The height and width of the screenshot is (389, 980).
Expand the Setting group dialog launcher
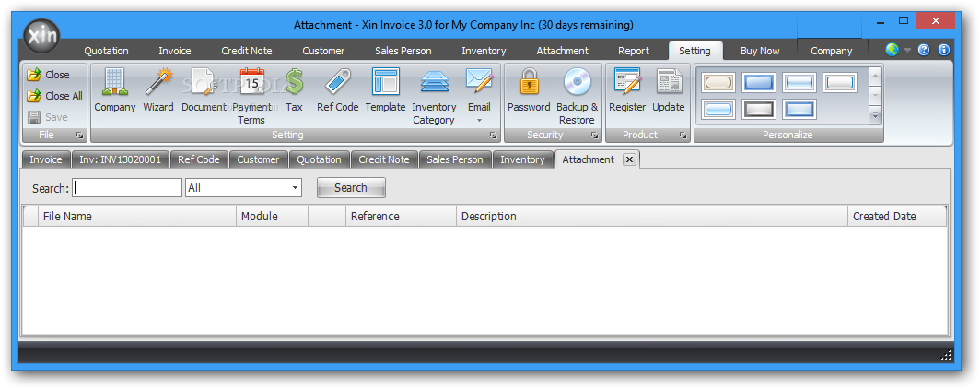pyautogui.click(x=493, y=136)
